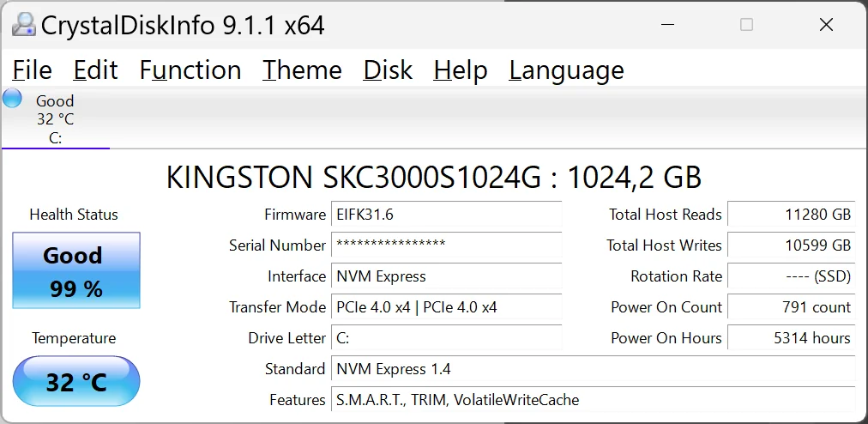Click the Health Status label
868x424 pixels.
click(74, 215)
